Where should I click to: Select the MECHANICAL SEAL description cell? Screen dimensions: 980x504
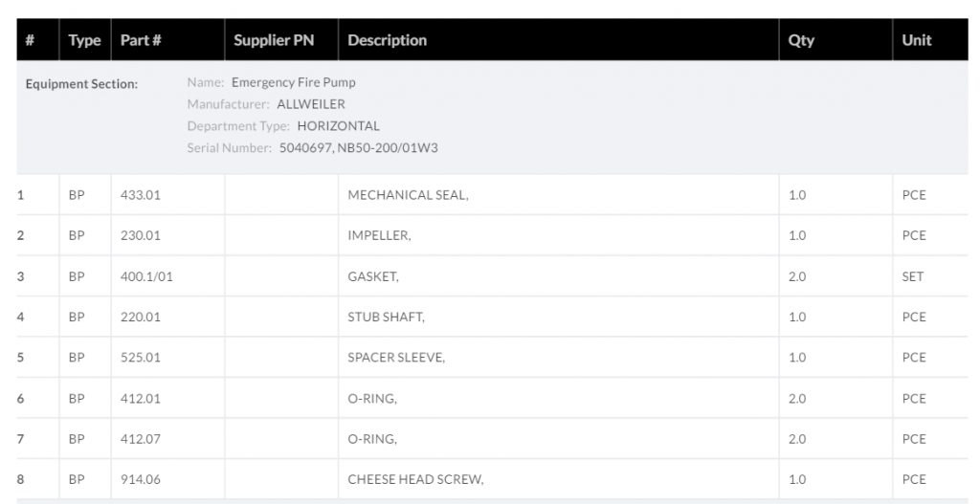click(x=408, y=195)
